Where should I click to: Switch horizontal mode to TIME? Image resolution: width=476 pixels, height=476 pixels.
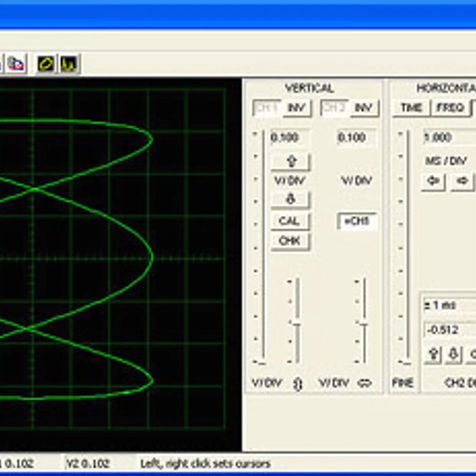[x=411, y=107]
